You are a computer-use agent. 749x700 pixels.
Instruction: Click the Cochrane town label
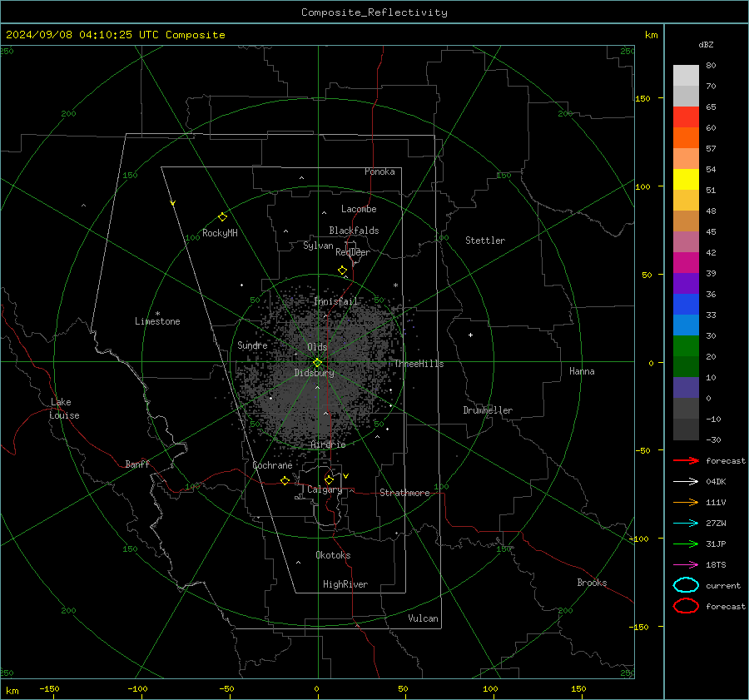272,465
